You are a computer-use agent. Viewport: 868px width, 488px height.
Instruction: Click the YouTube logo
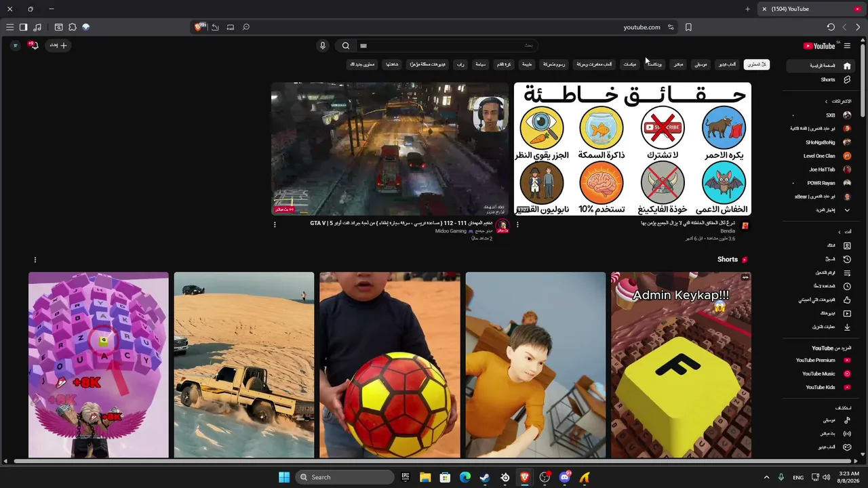point(821,46)
